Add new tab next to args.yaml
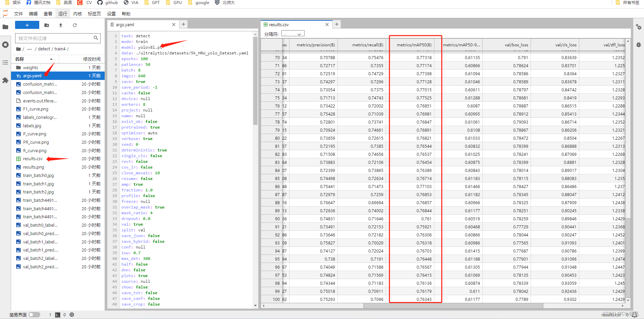The image size is (644, 319). click(183, 24)
